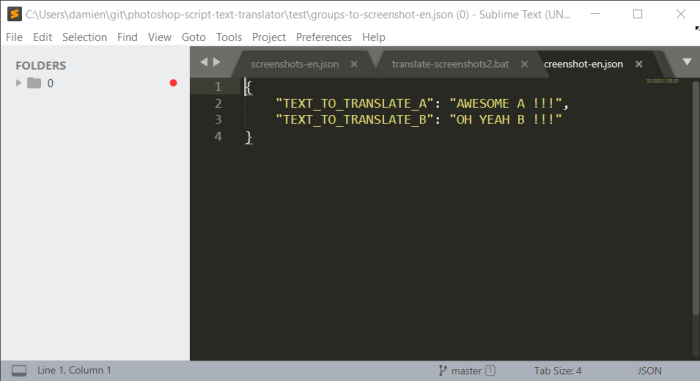Toggle sidebar with status bar panel icon
Viewport: 700px width, 381px height.
click(x=19, y=370)
